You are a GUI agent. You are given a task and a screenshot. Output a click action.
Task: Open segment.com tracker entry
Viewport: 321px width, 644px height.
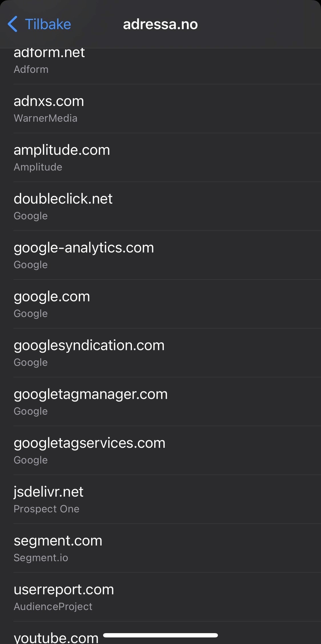[x=160, y=548]
